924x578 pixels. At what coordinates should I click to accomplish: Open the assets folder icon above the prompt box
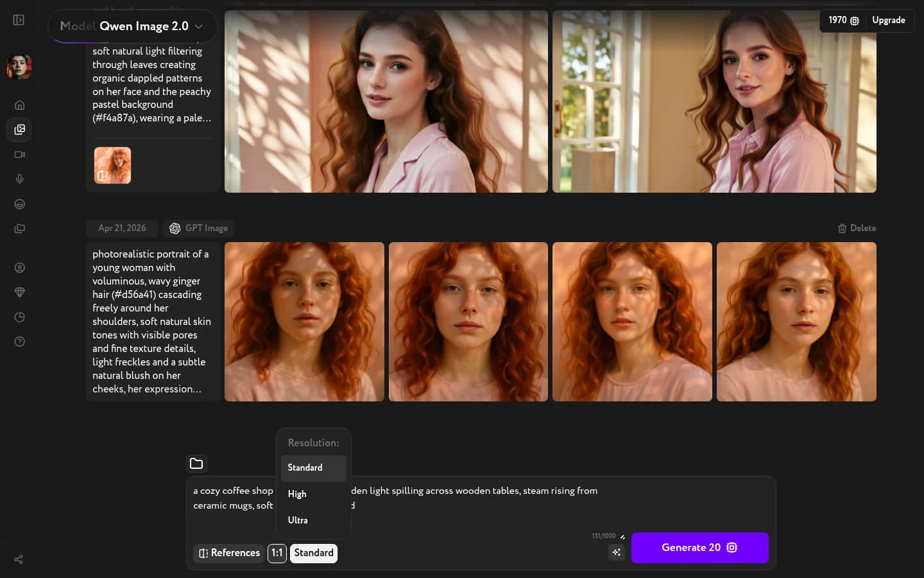click(x=196, y=464)
